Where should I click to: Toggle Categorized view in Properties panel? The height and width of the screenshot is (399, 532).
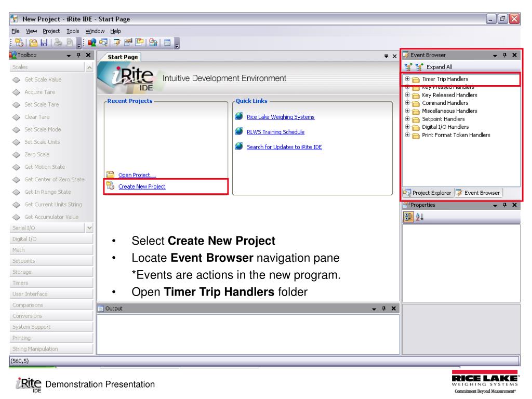pyautogui.click(x=408, y=217)
